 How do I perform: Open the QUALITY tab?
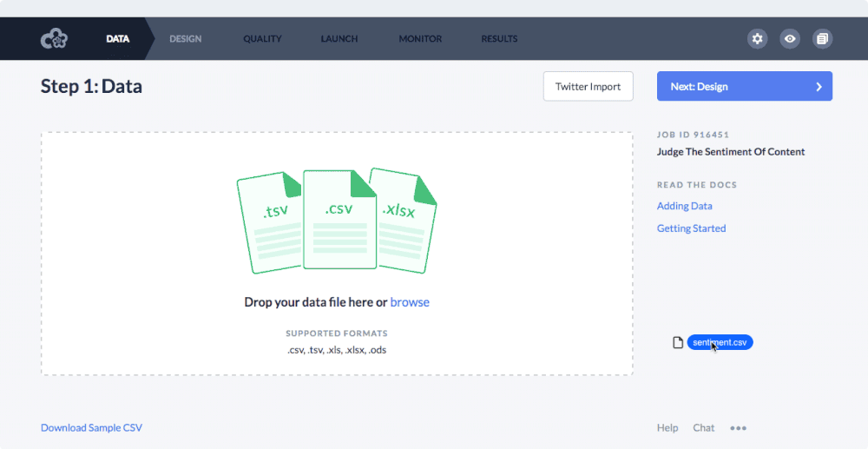coord(262,39)
